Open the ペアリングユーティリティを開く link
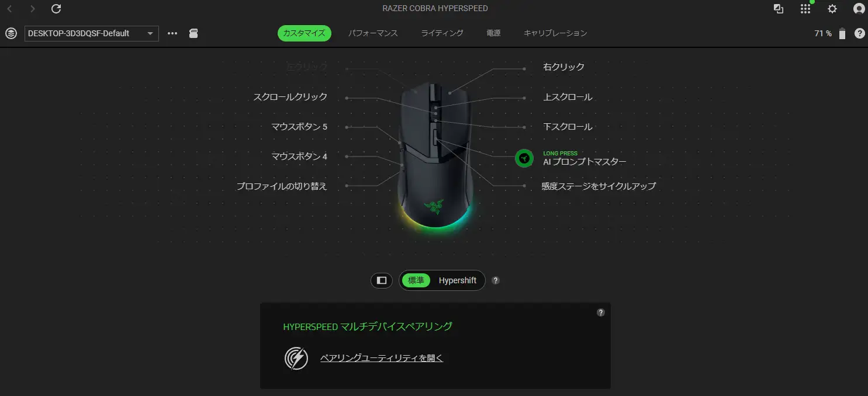The height and width of the screenshot is (396, 868). pyautogui.click(x=382, y=358)
